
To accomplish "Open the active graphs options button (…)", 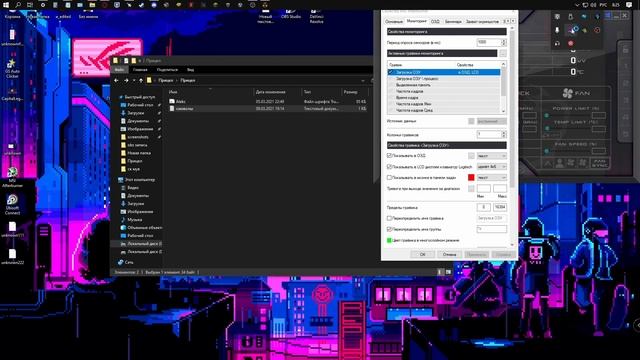I will pyautogui.click(x=503, y=53).
